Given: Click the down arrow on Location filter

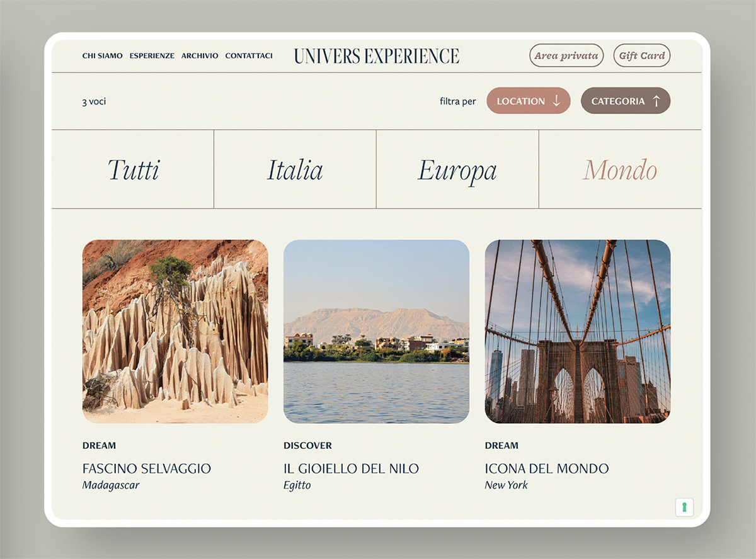Looking at the screenshot, I should pos(556,101).
